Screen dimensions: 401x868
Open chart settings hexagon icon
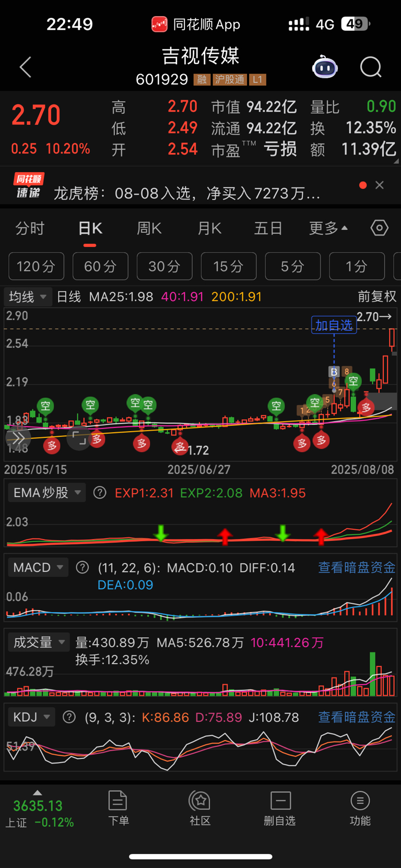(380, 228)
